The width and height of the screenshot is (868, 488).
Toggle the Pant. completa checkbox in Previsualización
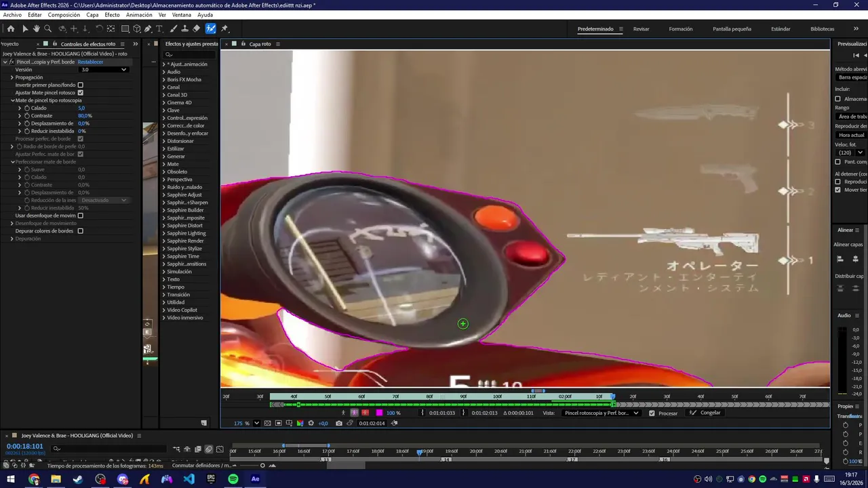click(x=837, y=162)
